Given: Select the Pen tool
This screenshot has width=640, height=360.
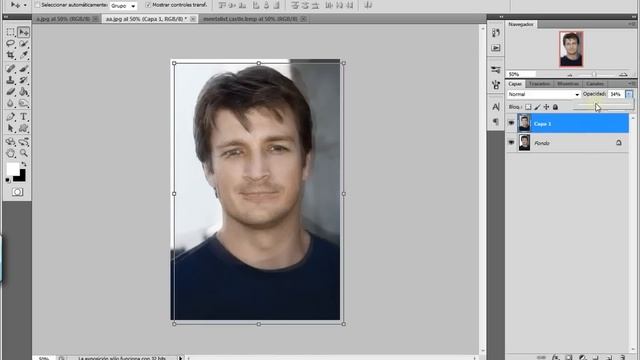Looking at the screenshot, I should (x=11, y=117).
